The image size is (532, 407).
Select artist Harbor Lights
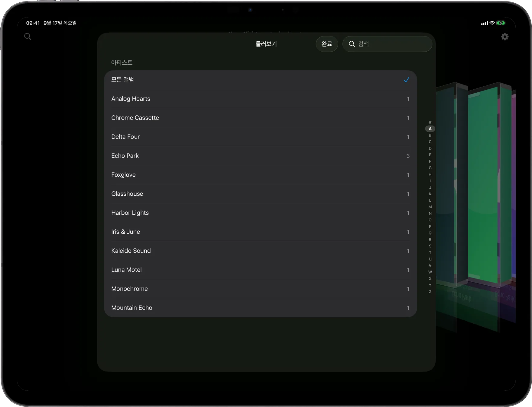[x=261, y=213]
